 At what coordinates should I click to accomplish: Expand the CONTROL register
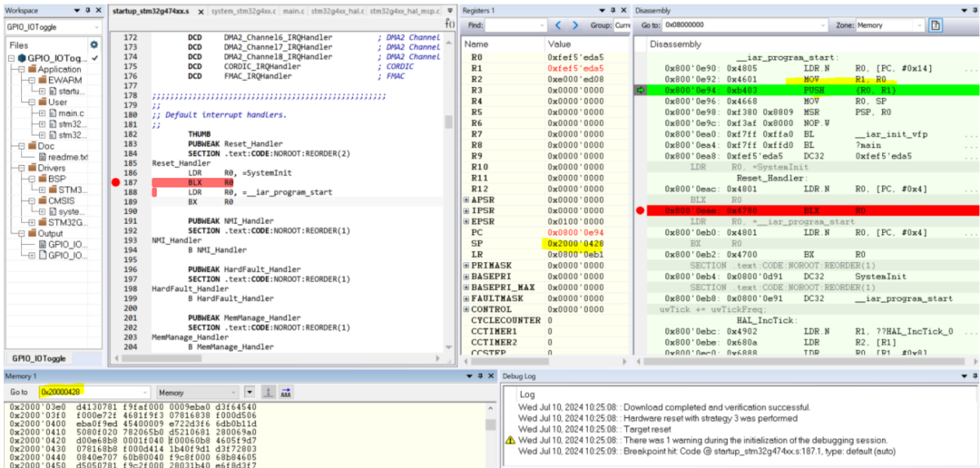point(466,309)
